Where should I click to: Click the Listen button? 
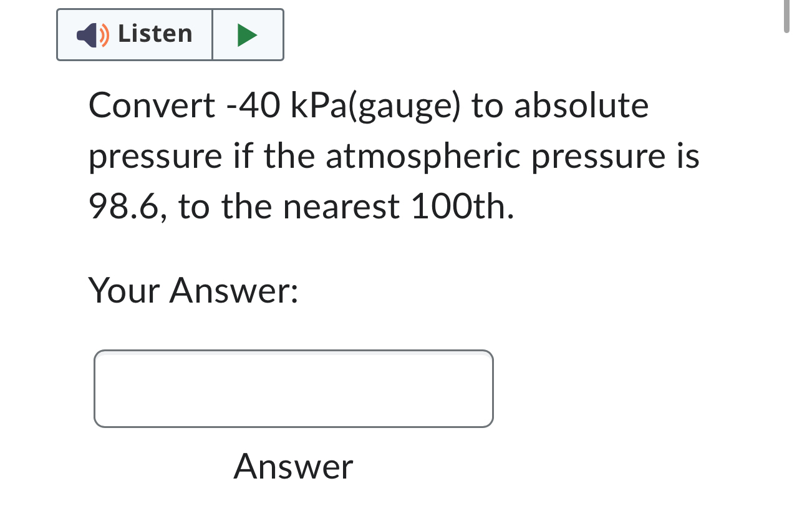pos(134,34)
